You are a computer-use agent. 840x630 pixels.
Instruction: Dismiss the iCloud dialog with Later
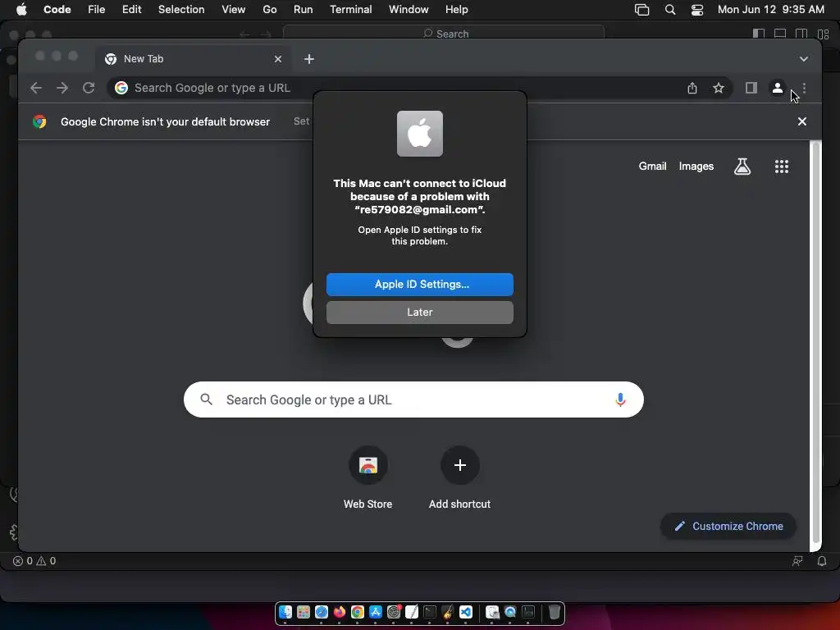[419, 313]
